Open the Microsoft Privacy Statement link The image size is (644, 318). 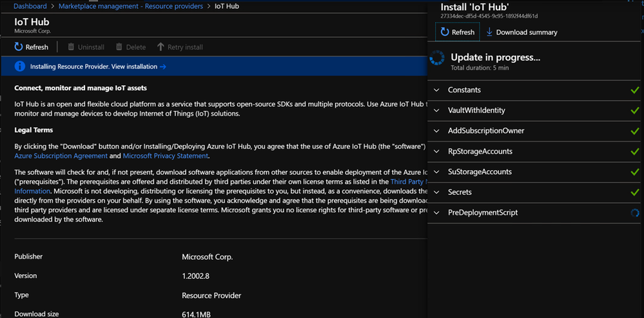click(165, 155)
